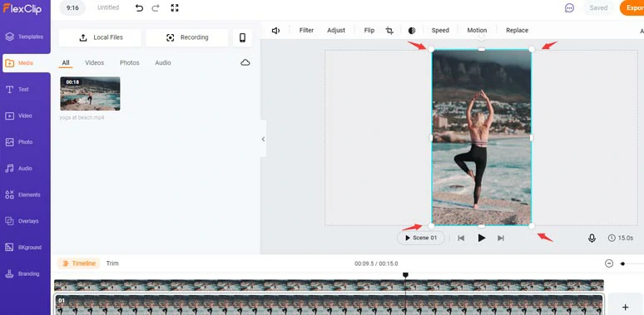Click the Local Files upload button
The height and width of the screenshot is (315, 644).
click(x=100, y=37)
